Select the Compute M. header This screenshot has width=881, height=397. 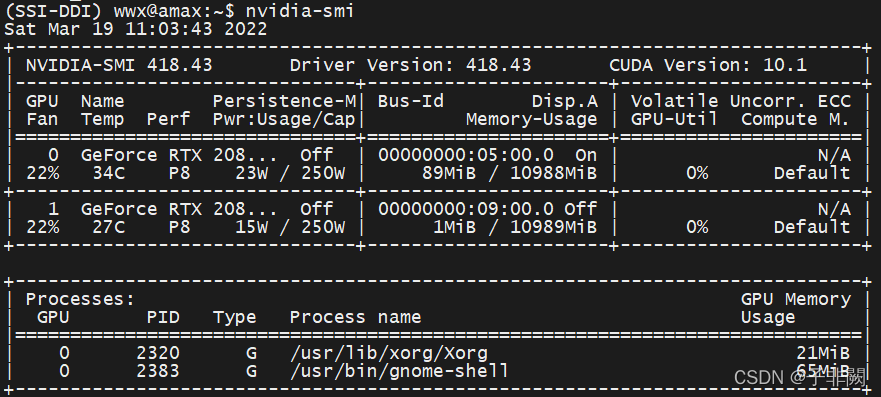point(795,119)
